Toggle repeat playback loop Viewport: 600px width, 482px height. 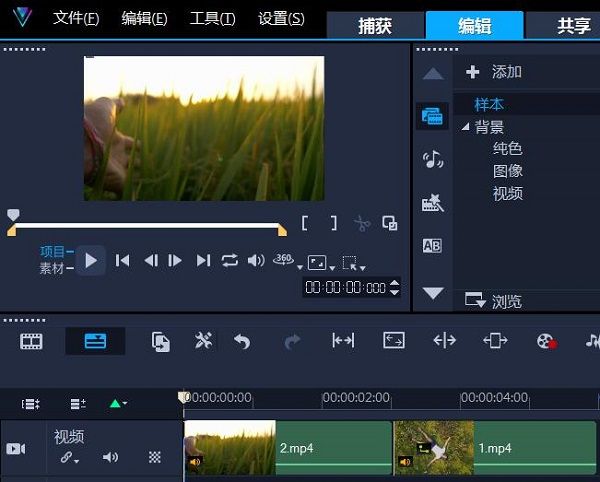click(x=230, y=261)
